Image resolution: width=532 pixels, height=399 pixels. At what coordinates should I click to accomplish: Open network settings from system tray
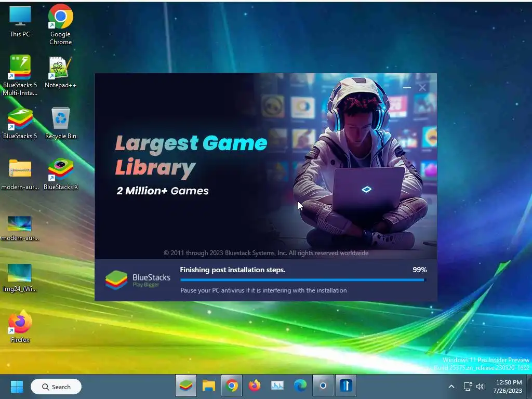(x=468, y=387)
